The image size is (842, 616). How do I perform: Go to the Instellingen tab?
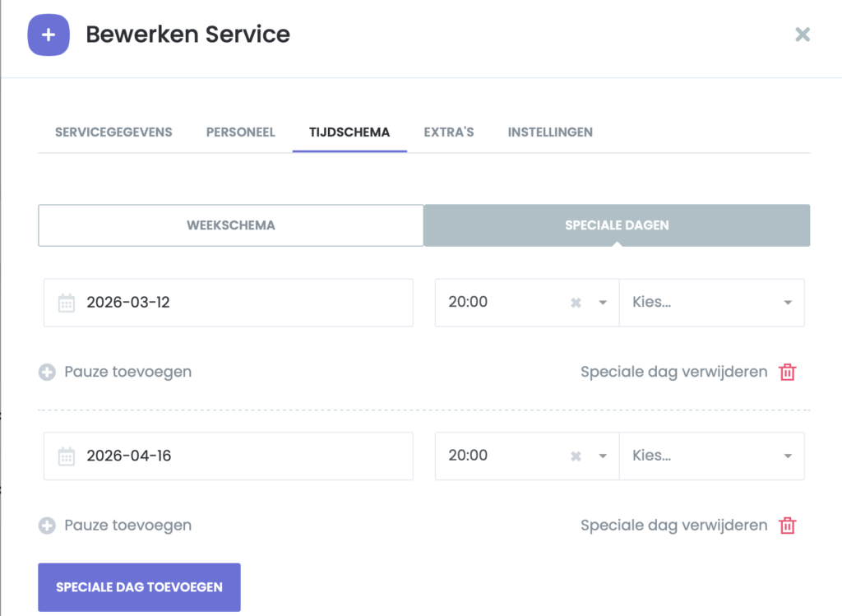[550, 132]
